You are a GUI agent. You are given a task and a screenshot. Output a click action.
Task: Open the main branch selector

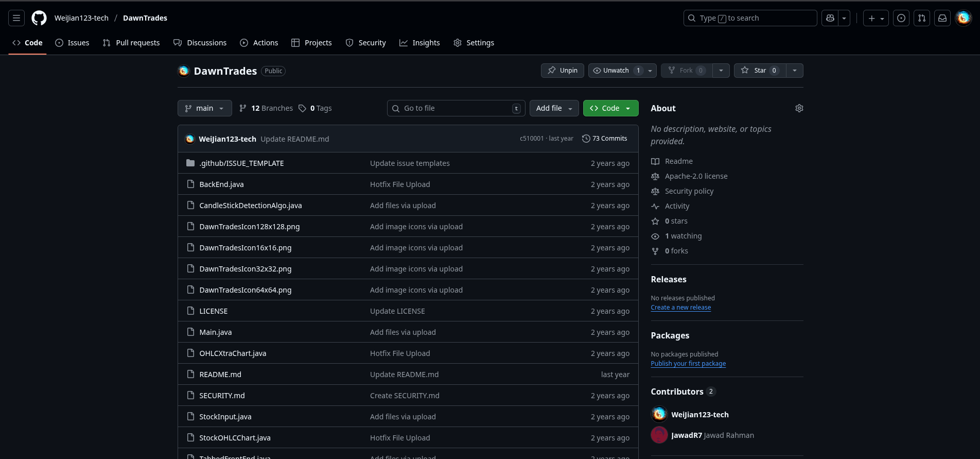click(x=205, y=108)
